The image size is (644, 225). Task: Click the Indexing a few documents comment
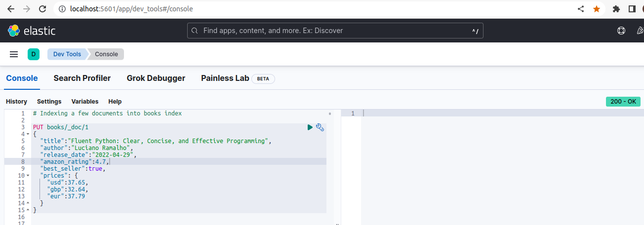click(x=107, y=113)
